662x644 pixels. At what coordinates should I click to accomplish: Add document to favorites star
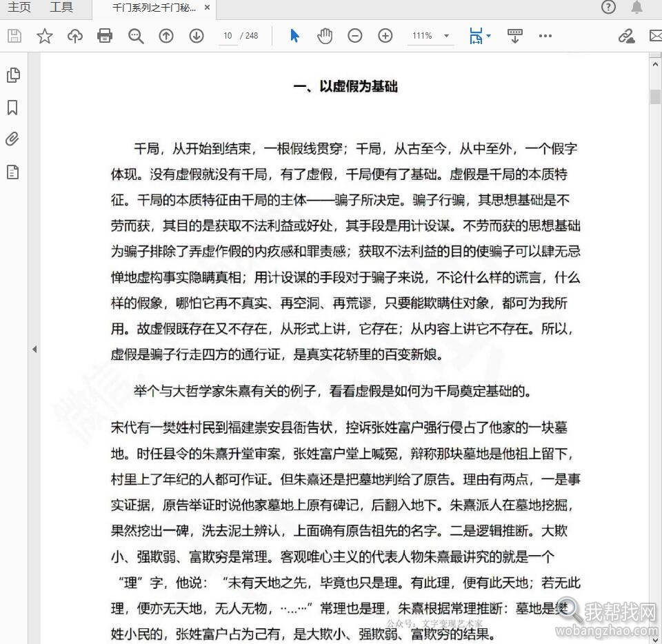pos(44,36)
